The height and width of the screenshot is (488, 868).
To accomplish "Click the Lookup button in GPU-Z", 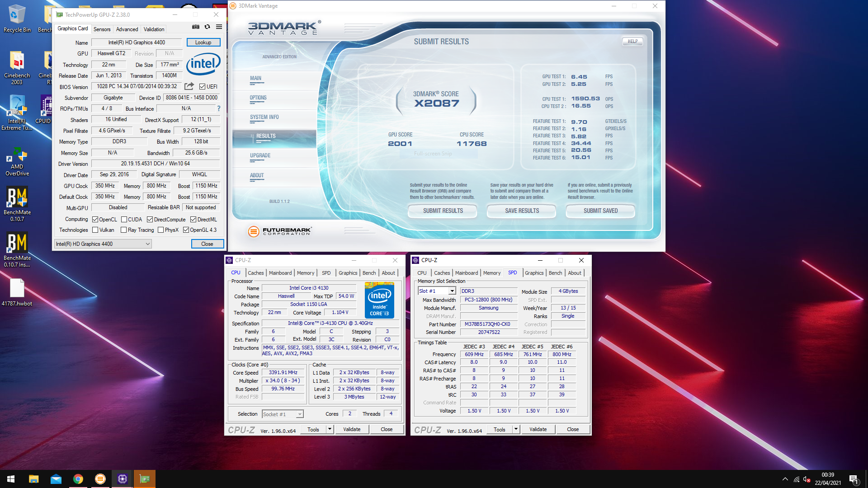I will (203, 42).
